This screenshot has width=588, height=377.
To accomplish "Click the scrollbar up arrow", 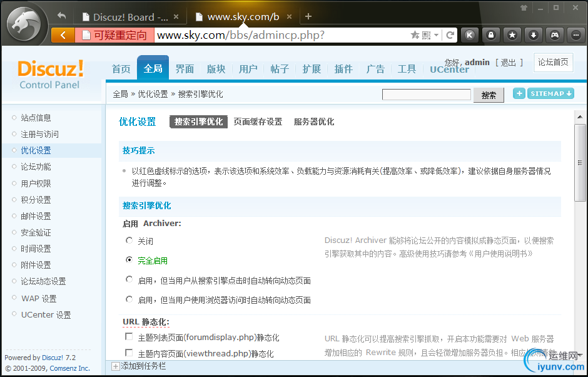I will 580,116.
